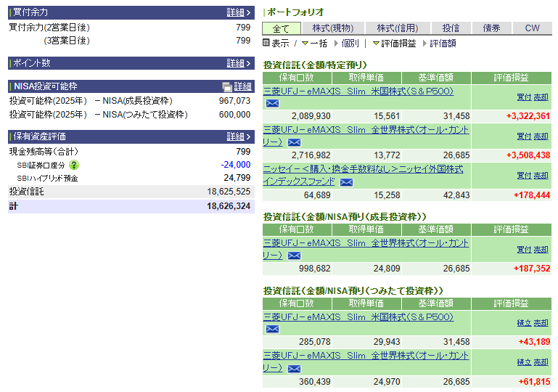The image size is (558, 392).
Task: Click 保有口数 value 2,089,930
Action: coord(311,116)
